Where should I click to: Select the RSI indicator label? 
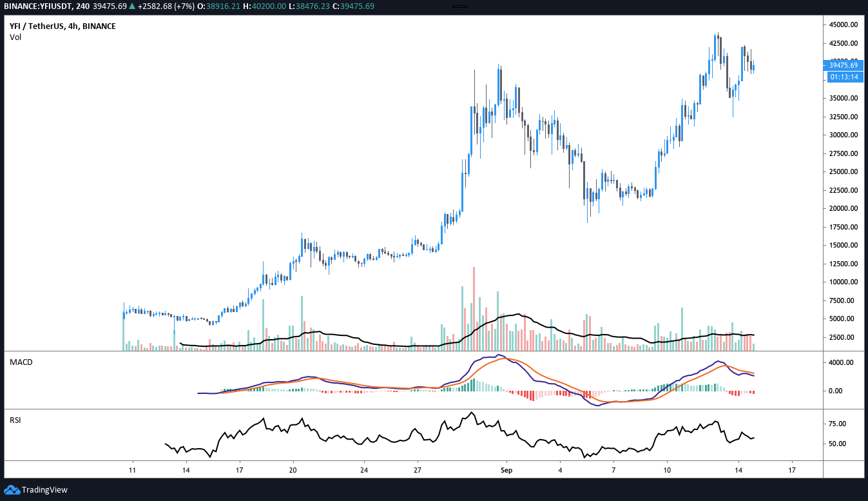point(16,420)
